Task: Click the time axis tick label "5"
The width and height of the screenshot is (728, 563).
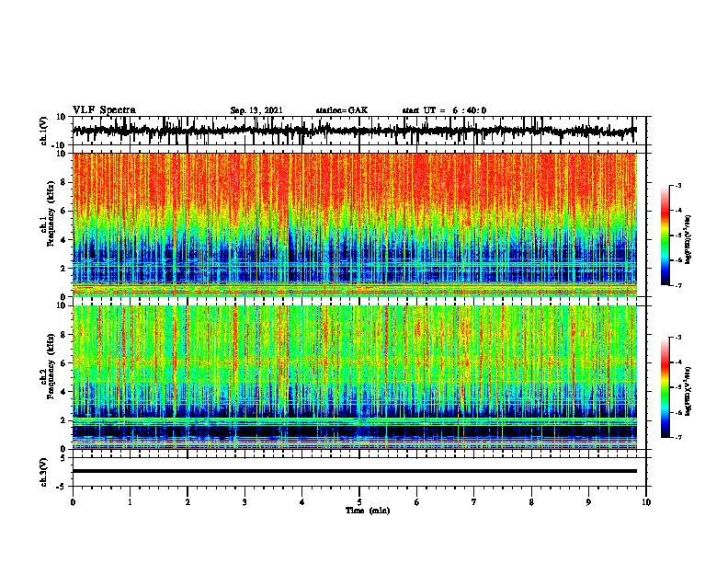Action: point(359,502)
